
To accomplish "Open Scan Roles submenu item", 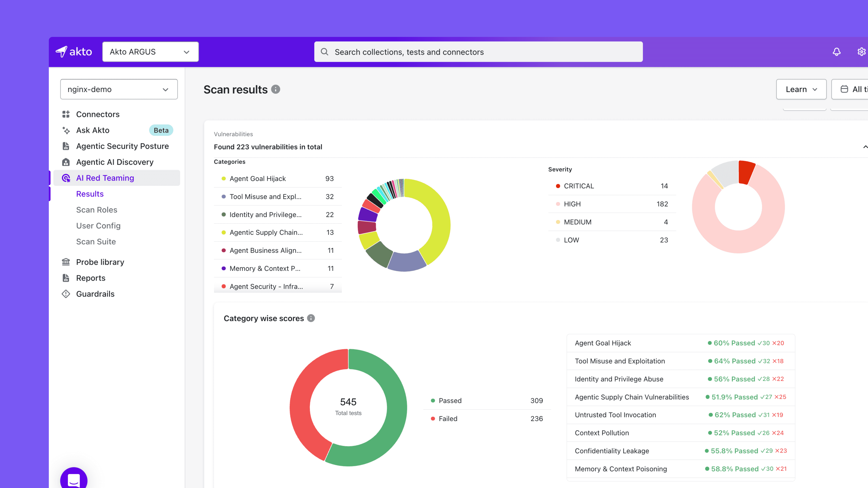I will 97,210.
